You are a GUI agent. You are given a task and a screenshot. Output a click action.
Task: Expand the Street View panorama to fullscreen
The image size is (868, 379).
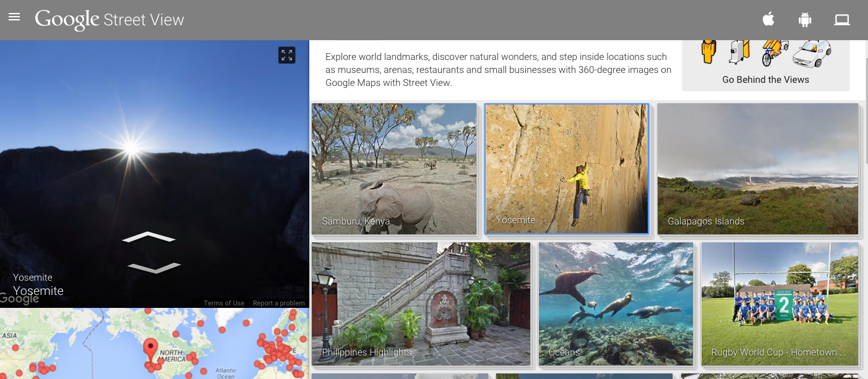tap(286, 55)
